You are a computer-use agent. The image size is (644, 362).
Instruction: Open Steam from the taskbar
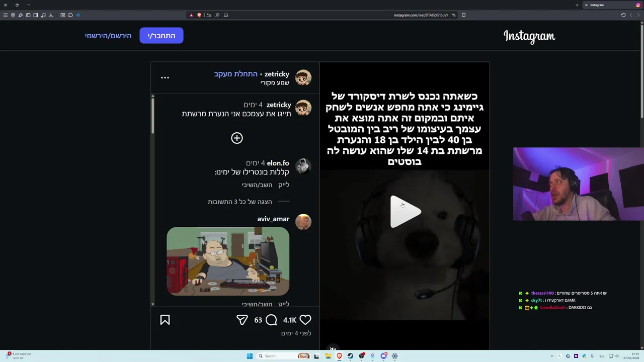tap(350, 356)
